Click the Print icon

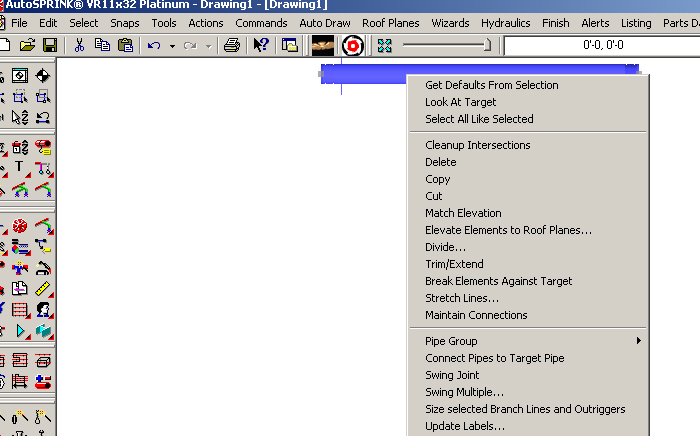(232, 44)
